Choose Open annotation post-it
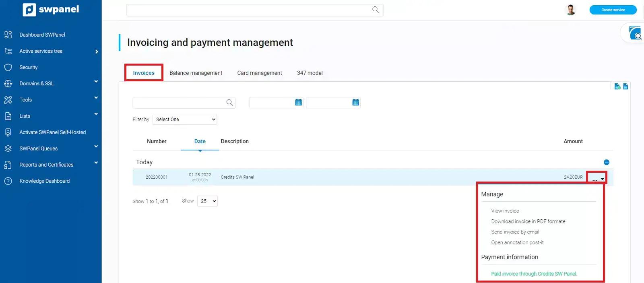The width and height of the screenshot is (644, 283). point(517,242)
